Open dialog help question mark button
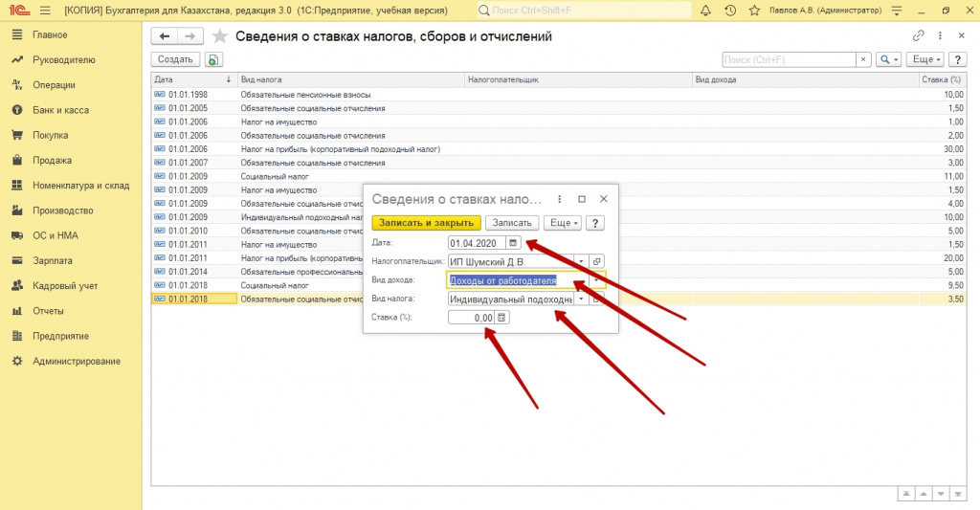 595,223
